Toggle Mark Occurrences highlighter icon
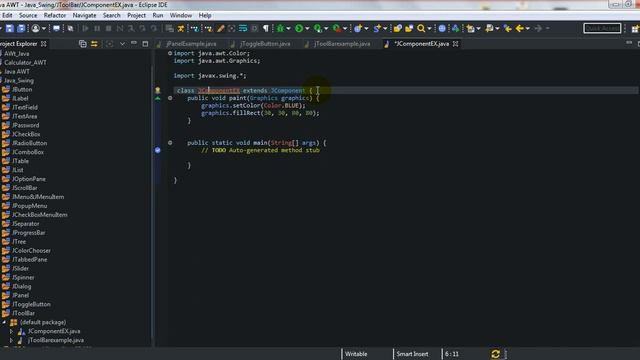640x360 pixels. (x=220, y=28)
